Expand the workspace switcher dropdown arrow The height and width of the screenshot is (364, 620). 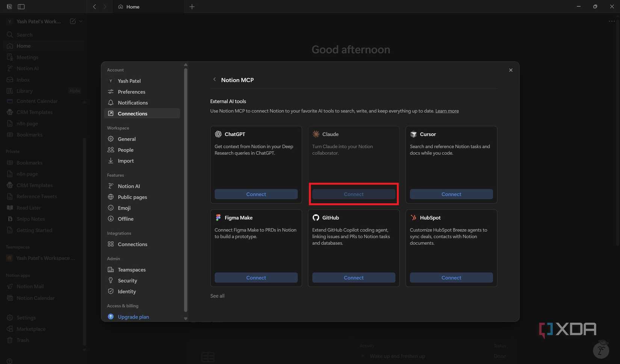[x=81, y=21]
